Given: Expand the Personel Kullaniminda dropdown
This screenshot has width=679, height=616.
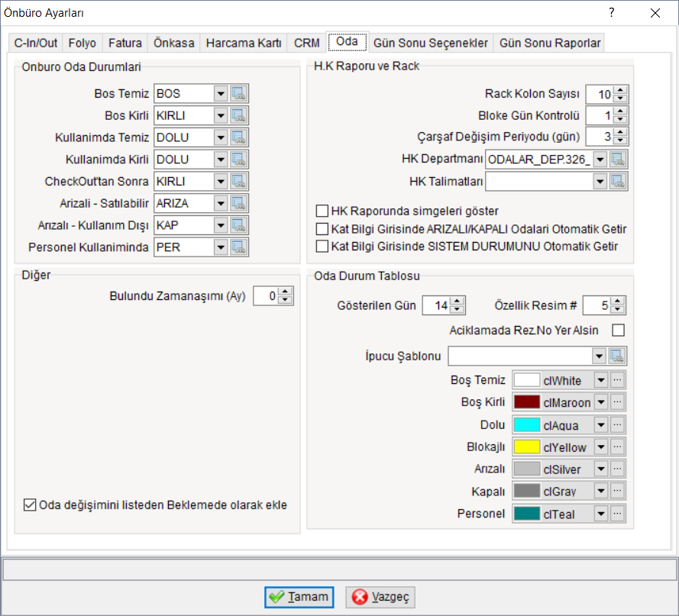Looking at the screenshot, I should (x=221, y=247).
